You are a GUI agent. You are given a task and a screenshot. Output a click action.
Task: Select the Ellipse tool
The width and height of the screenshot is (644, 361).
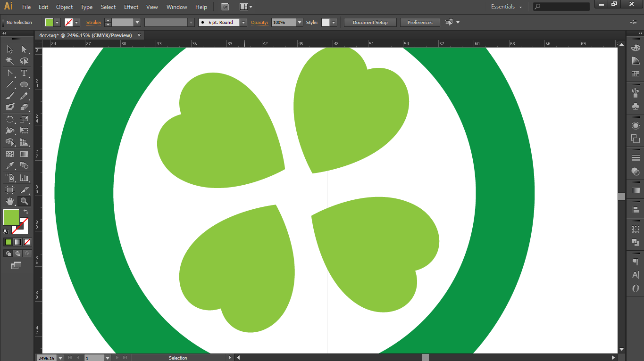pos(24,85)
